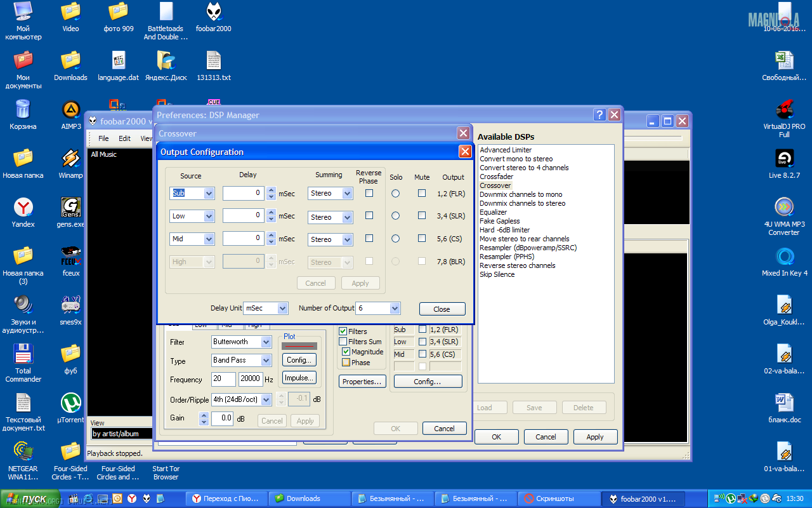The width and height of the screenshot is (812, 508).
Task: Select Solo radio for 3,4 (SLR) output
Action: click(396, 216)
